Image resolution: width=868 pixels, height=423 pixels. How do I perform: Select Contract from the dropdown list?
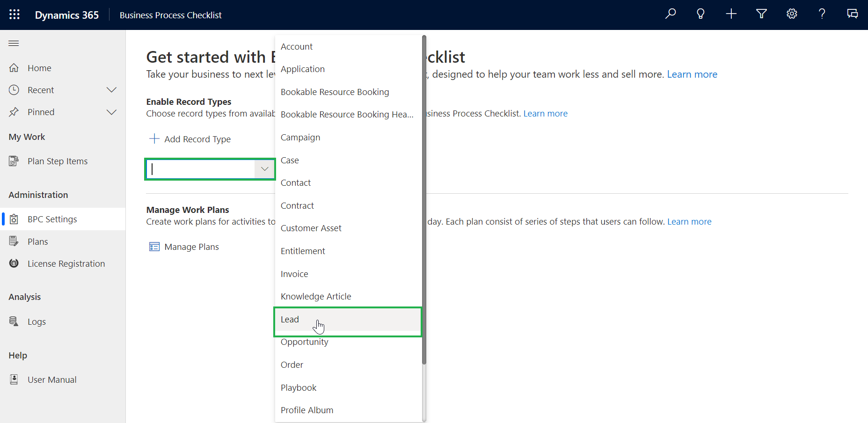point(348,205)
